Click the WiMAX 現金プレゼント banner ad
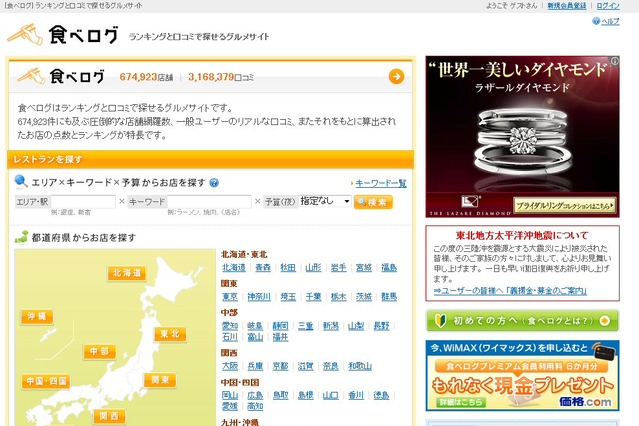Viewport: 639px width, 426px height. 522,375
